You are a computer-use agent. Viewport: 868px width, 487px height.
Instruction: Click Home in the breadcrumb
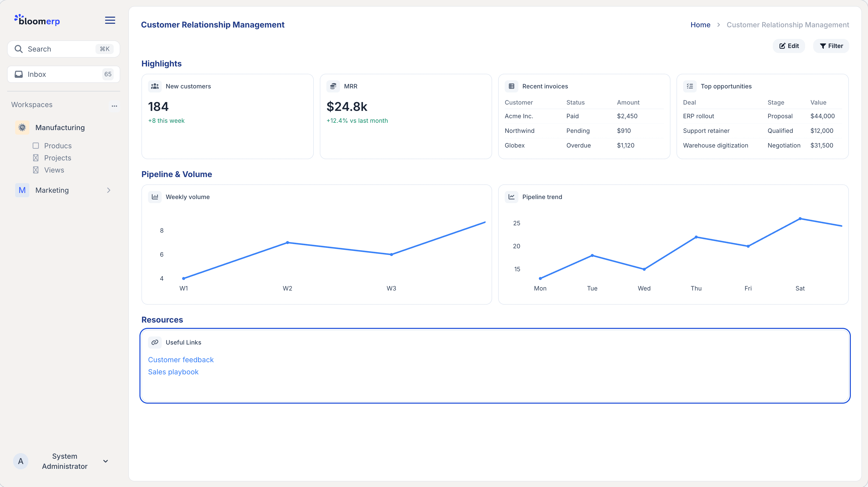[x=700, y=25]
